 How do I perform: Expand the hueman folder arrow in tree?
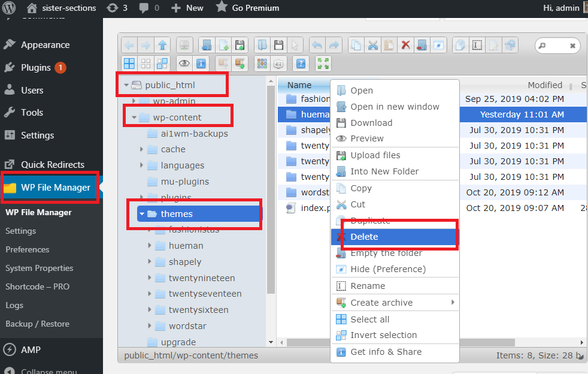pyautogui.click(x=150, y=246)
